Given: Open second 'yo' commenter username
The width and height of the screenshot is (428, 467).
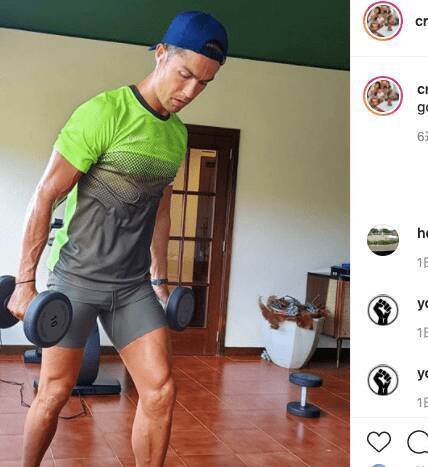Looking at the screenshot, I should 423,374.
